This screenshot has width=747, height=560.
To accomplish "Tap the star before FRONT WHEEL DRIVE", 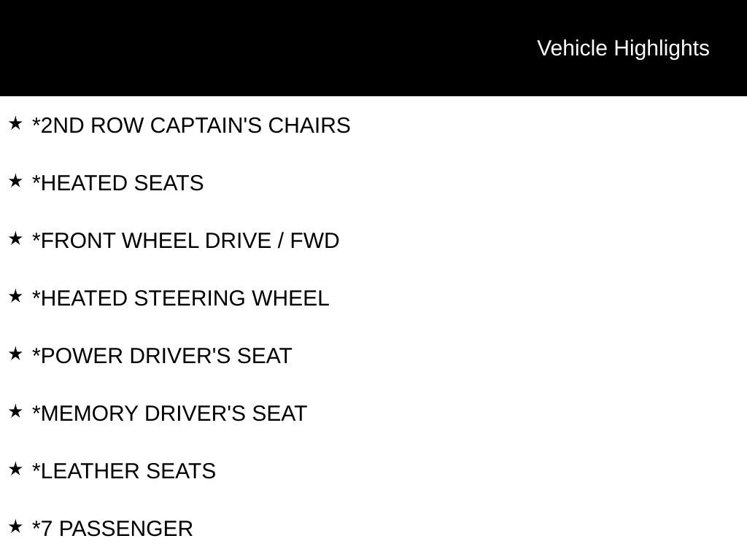I will (15, 239).
